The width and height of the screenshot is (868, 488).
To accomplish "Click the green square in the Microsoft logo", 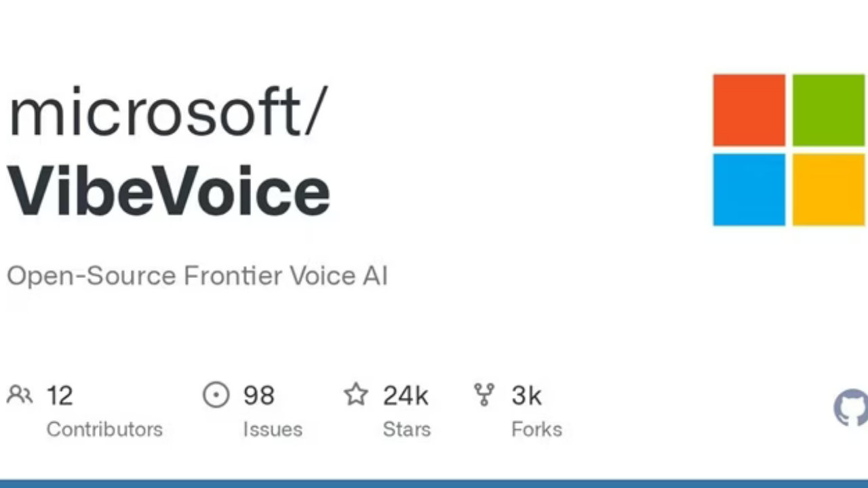I will click(x=828, y=110).
